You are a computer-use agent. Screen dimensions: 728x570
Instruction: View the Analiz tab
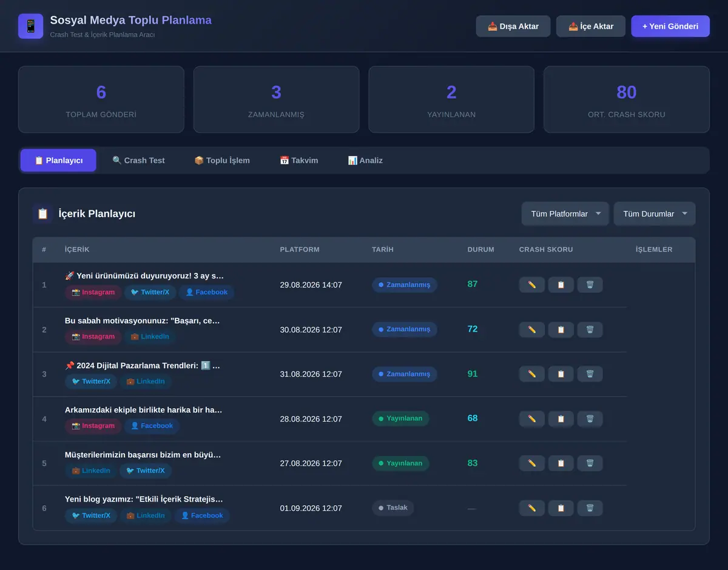tap(365, 161)
